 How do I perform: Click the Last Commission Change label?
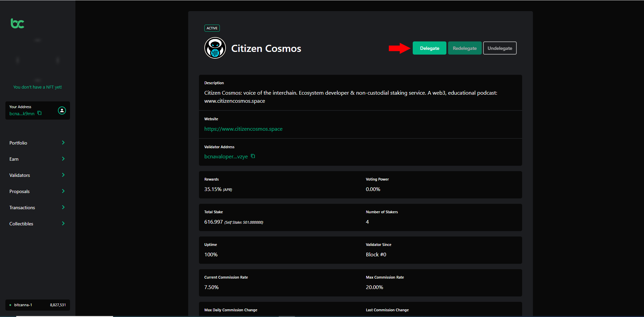tap(387, 310)
